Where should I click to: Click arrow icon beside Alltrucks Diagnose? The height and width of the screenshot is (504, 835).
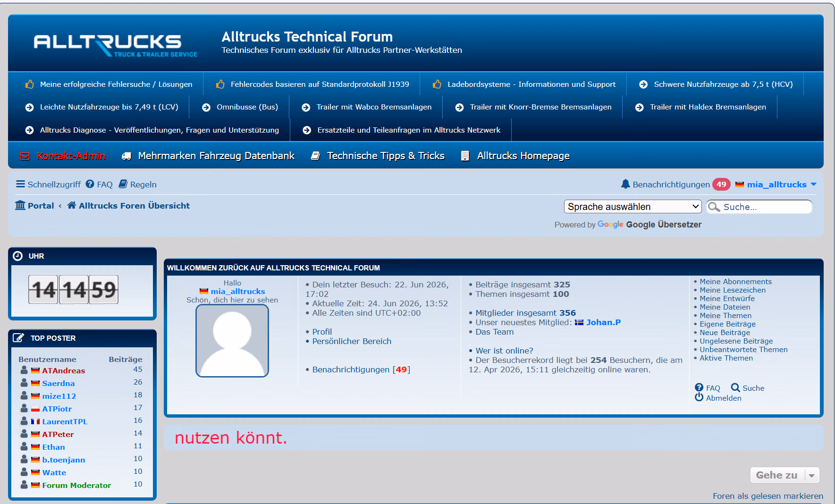(29, 130)
